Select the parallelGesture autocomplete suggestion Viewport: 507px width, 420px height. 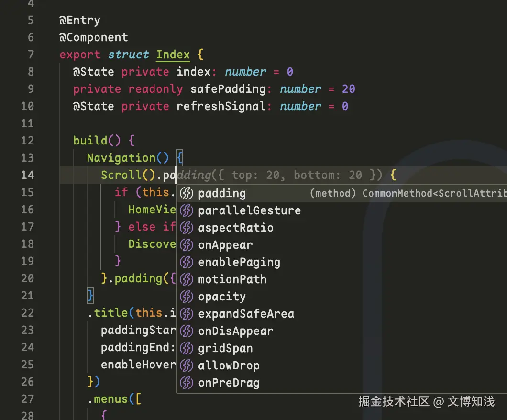click(342, 210)
